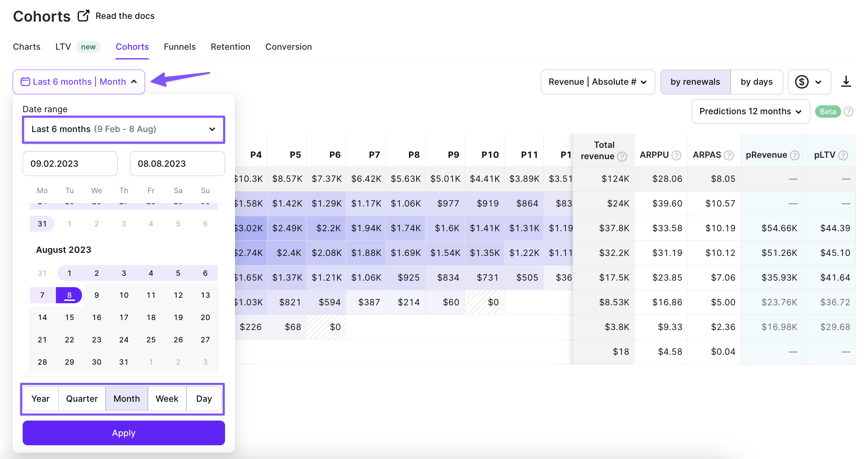Click the dollar currency icon
This screenshot has height=459, width=868.
802,82
